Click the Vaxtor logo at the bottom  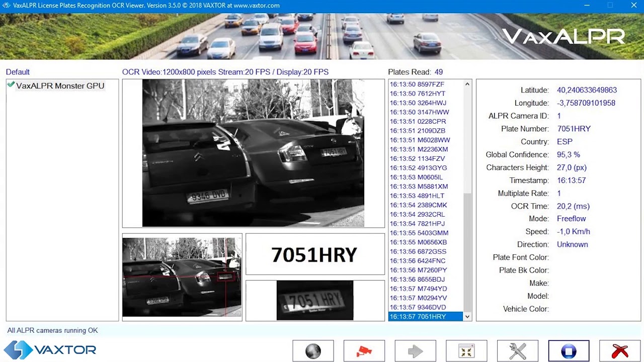[x=50, y=350]
